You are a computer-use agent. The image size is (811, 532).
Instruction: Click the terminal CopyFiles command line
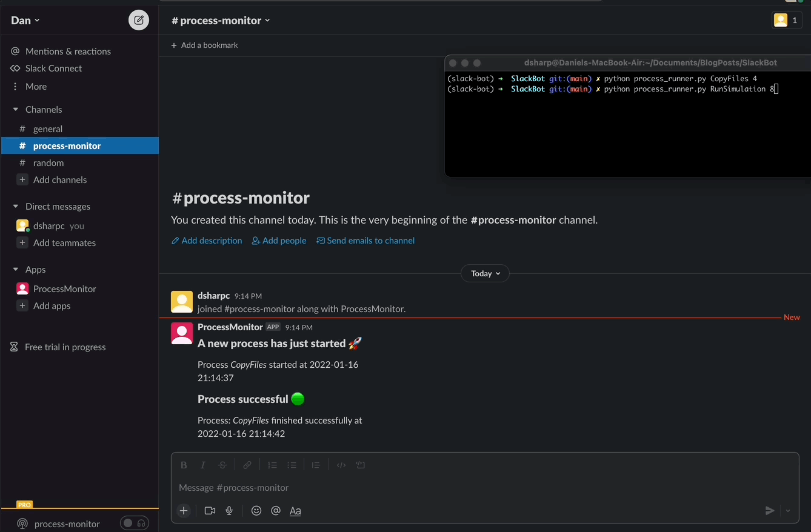pos(602,79)
